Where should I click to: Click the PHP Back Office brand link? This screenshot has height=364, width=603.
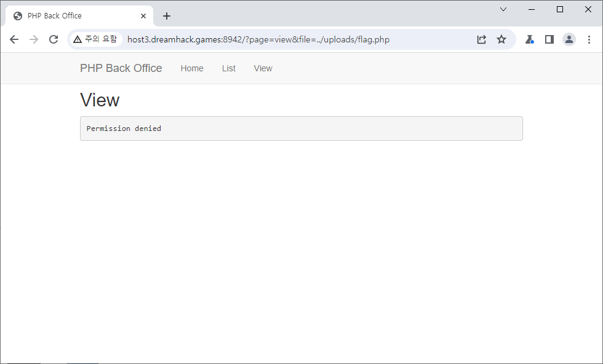(x=121, y=68)
